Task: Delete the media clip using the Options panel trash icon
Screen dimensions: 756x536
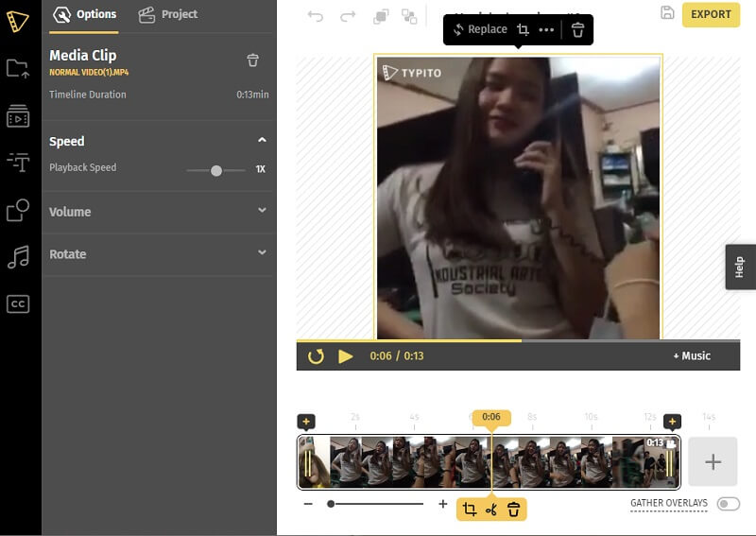Action: [x=252, y=61]
